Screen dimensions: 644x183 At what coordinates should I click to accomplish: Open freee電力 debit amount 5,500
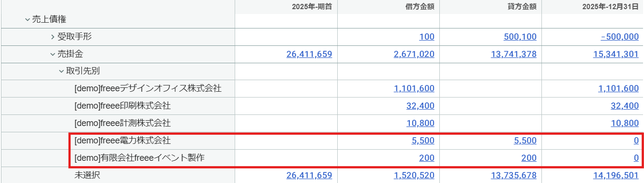coord(423,141)
